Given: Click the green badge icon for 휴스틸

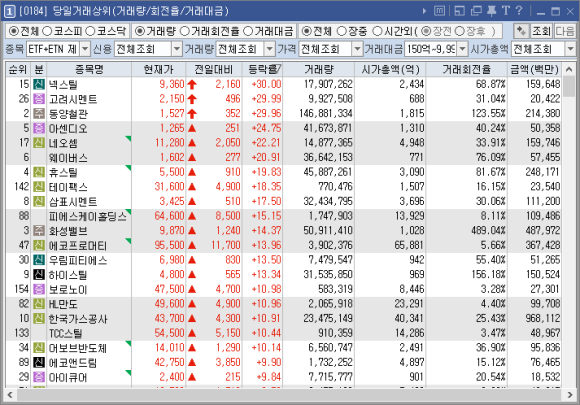Looking at the screenshot, I should click(x=39, y=172).
